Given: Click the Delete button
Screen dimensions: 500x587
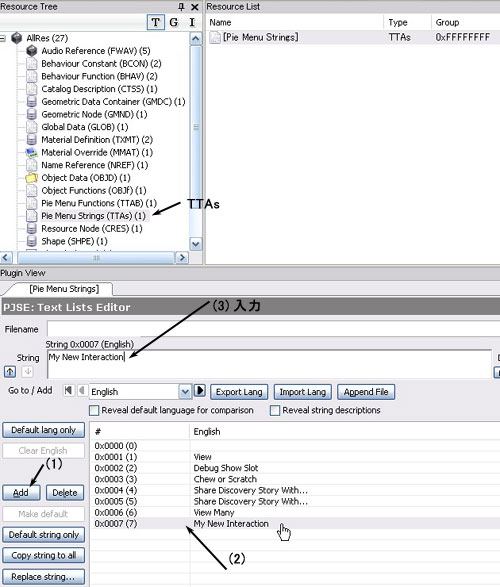Looking at the screenshot, I should pos(65,493).
